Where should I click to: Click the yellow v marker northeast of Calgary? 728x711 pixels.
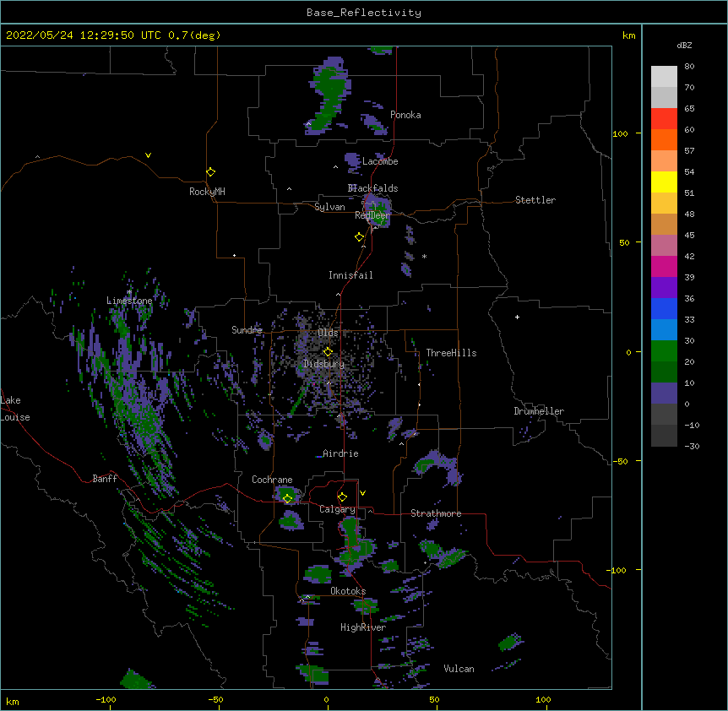click(362, 493)
